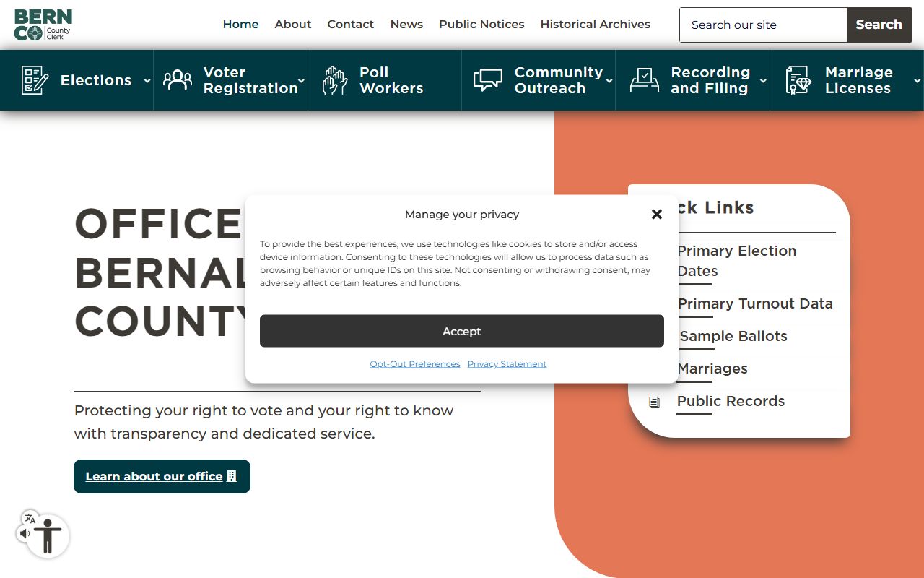The width and height of the screenshot is (924, 578).
Task: Open the Contact page
Action: pyautogui.click(x=351, y=25)
